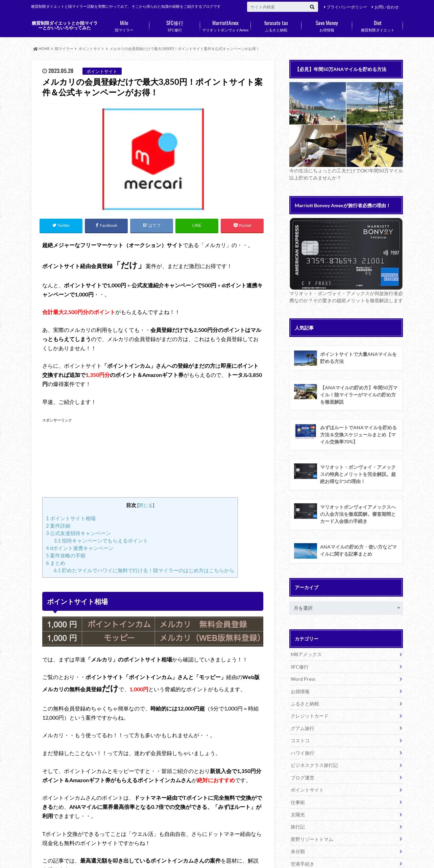Click the chevron on グアム旅行 category

tap(401, 728)
